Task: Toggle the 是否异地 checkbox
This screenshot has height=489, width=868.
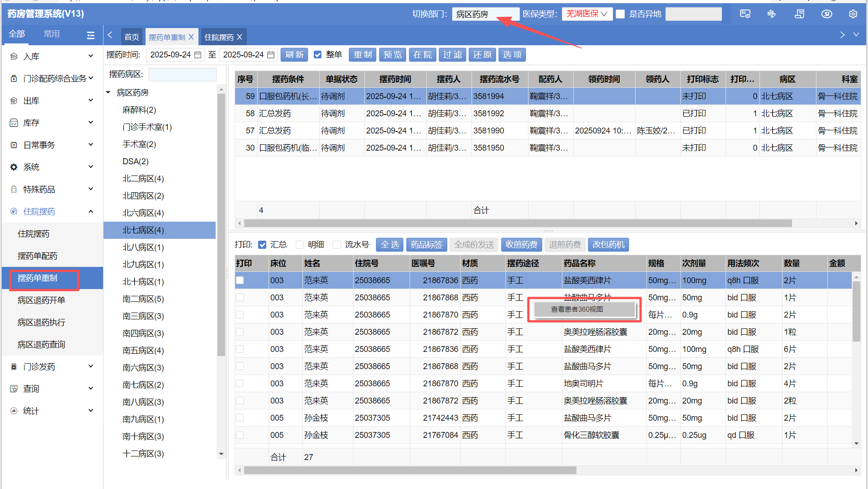Action: tap(621, 14)
